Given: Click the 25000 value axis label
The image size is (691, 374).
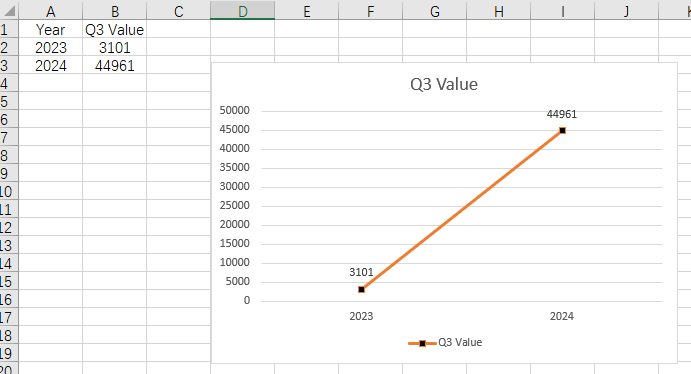Looking at the screenshot, I should pos(234,205).
